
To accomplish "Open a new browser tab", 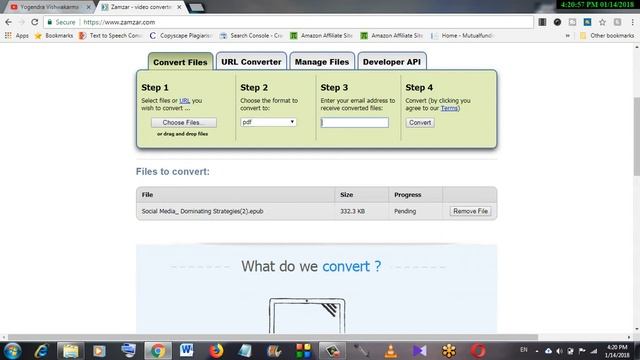I will pos(197,7).
